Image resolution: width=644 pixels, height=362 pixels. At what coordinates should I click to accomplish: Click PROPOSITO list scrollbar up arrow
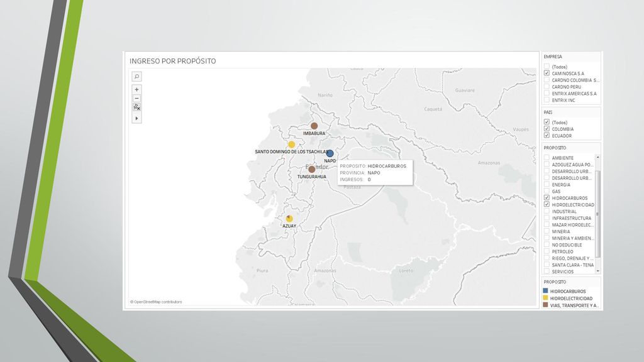point(597,157)
